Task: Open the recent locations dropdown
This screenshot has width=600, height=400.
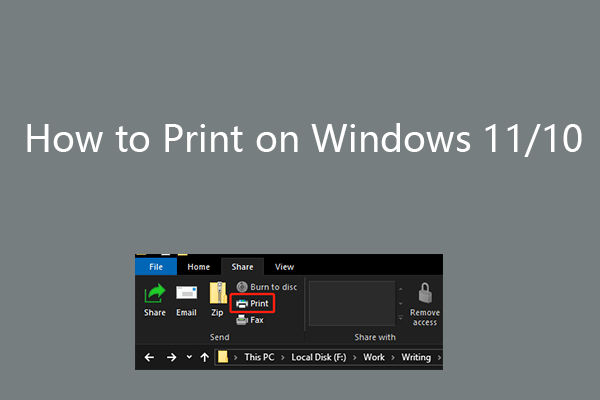Action: [x=189, y=357]
